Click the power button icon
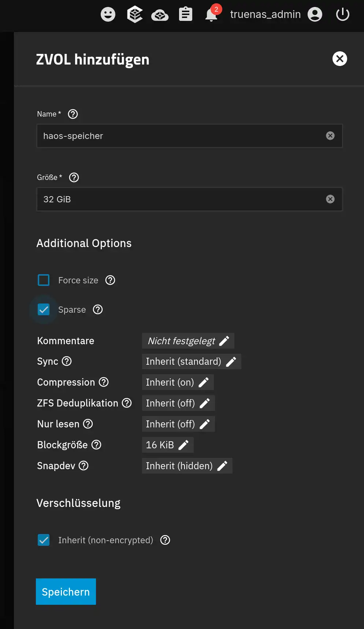The height and width of the screenshot is (629, 364). coord(343,15)
